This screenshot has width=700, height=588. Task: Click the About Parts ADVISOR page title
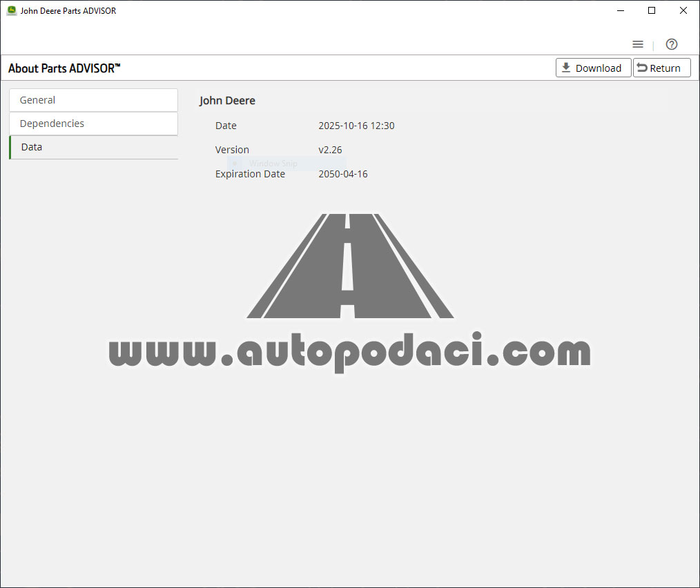pos(64,68)
